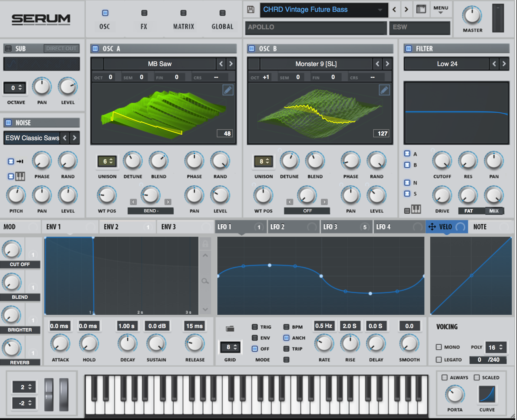Select previous OSC B wavetable
This screenshot has height=420, width=517.
coord(377,64)
